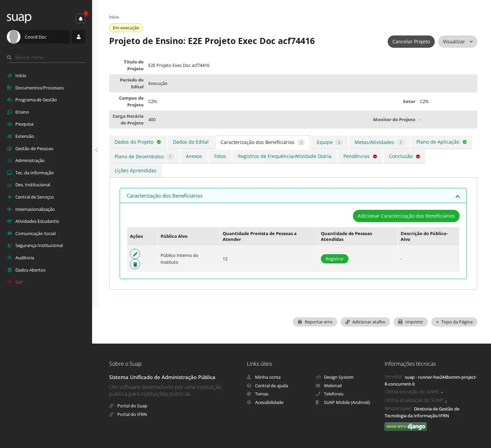Click the user profile icon button

(78, 37)
